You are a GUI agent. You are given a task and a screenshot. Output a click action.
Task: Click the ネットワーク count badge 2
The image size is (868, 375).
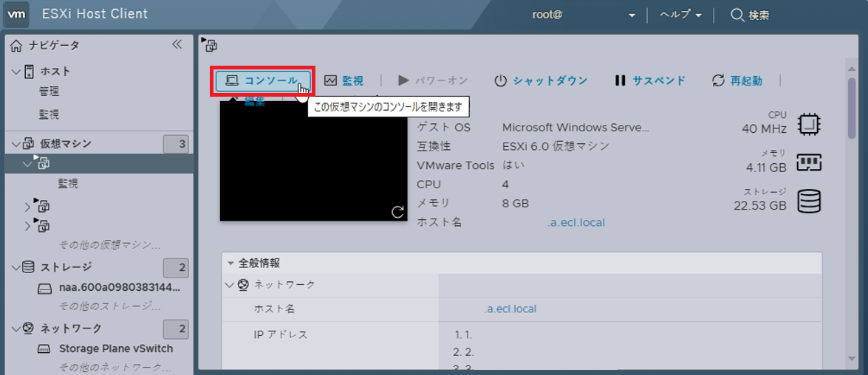176,329
